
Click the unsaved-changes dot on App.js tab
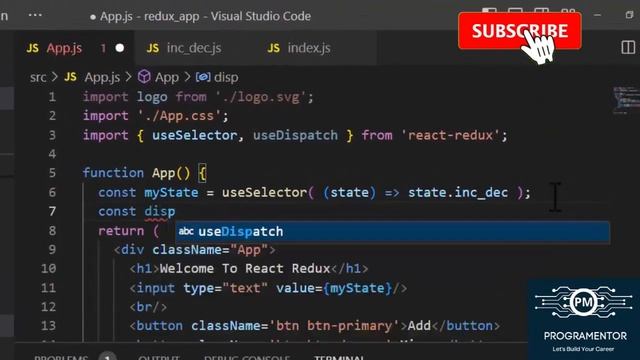point(120,48)
